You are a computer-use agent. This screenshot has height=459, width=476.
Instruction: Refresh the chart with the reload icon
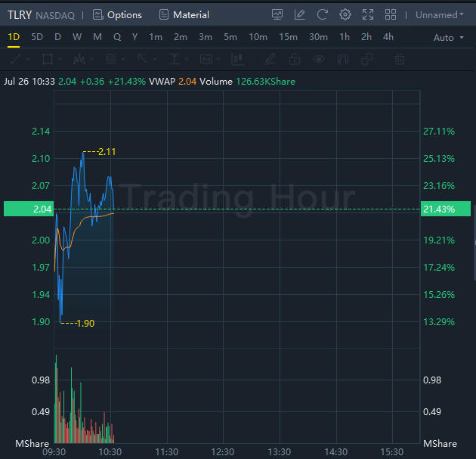pyautogui.click(x=323, y=14)
